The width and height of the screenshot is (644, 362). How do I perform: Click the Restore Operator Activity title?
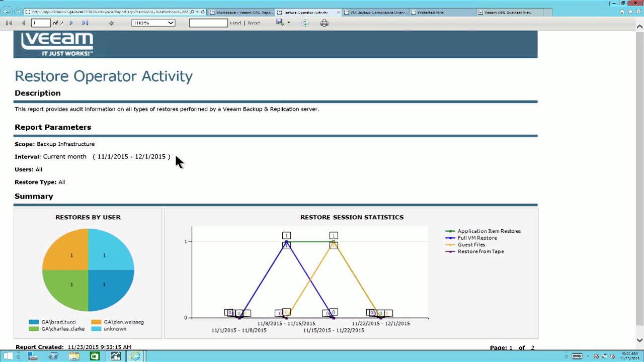coord(104,76)
